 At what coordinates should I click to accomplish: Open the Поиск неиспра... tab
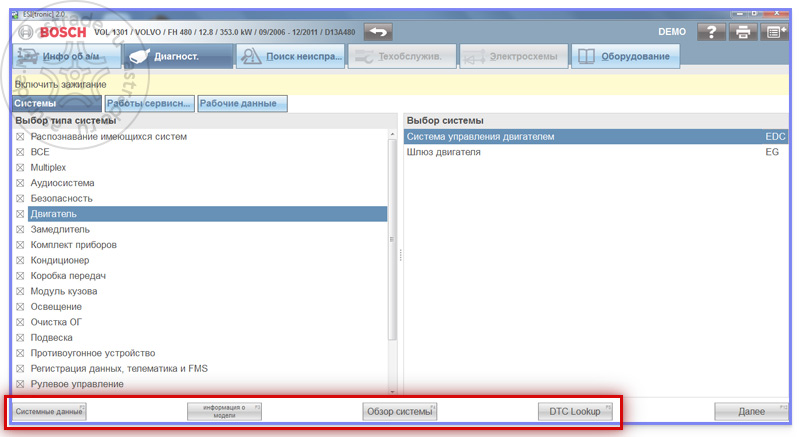(290, 56)
